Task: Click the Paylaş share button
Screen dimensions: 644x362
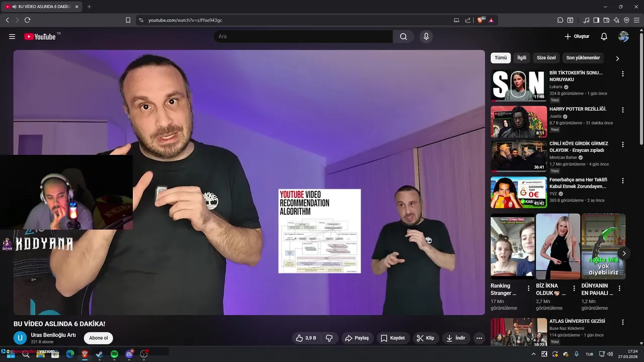Action: [x=357, y=338]
